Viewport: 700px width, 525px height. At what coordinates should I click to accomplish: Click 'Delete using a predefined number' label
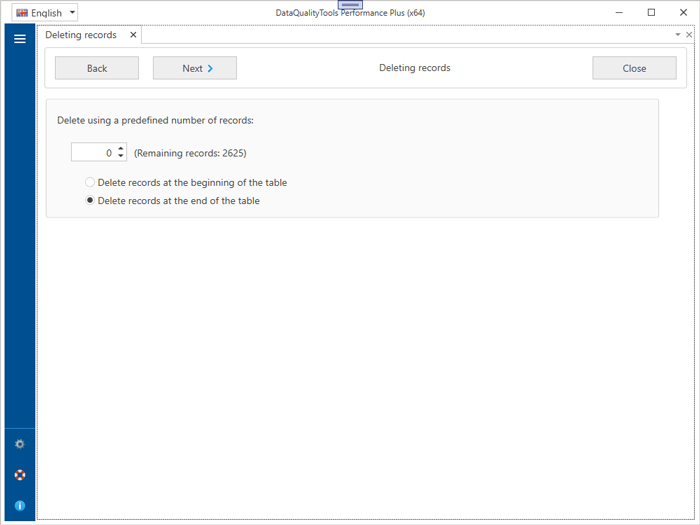[155, 120]
